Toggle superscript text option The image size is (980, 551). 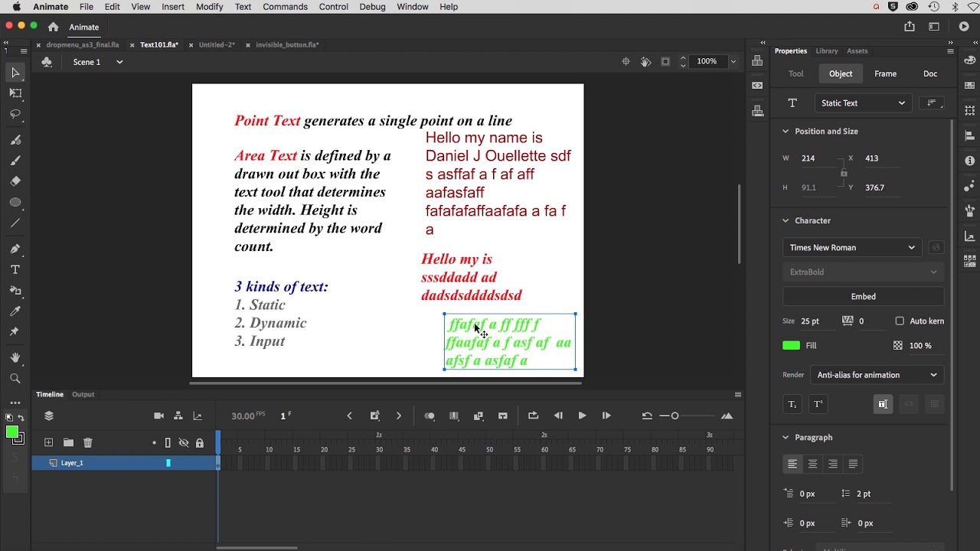(x=818, y=404)
